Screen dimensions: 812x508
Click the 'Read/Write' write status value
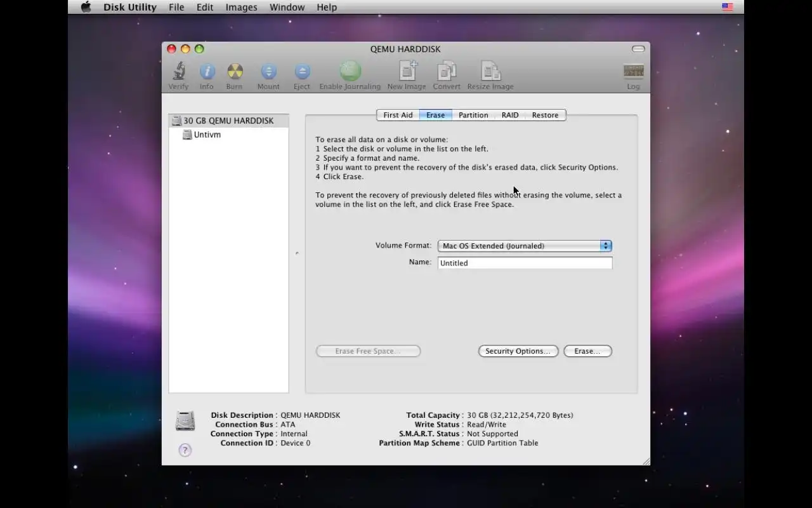pyautogui.click(x=487, y=425)
